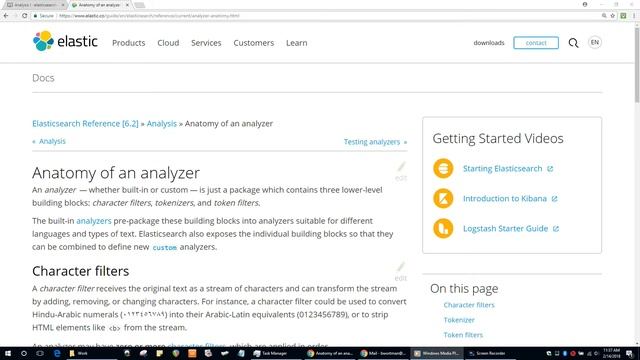Open the Windows Start menu

(8, 353)
